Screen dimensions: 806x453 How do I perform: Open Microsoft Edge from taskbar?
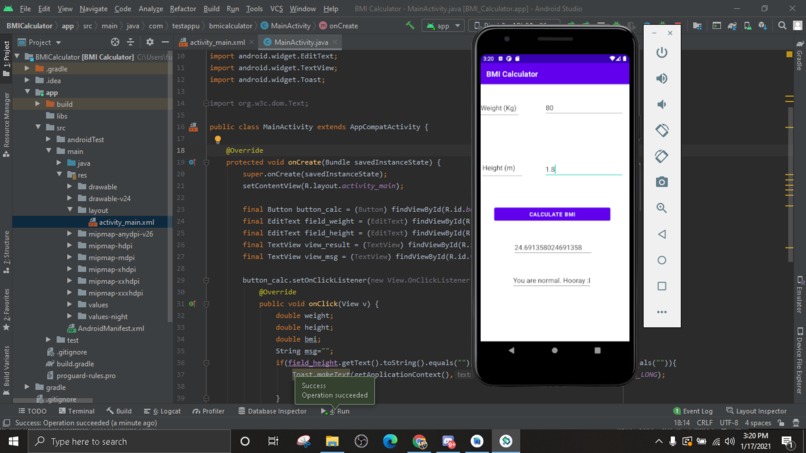(x=390, y=441)
